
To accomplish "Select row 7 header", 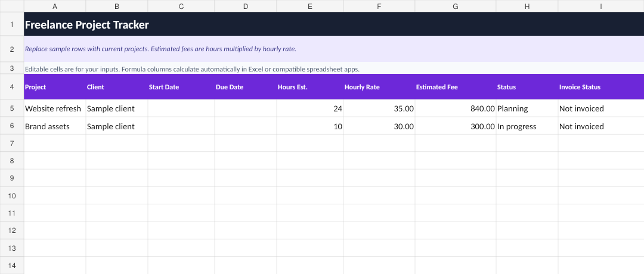I will pos(12,143).
